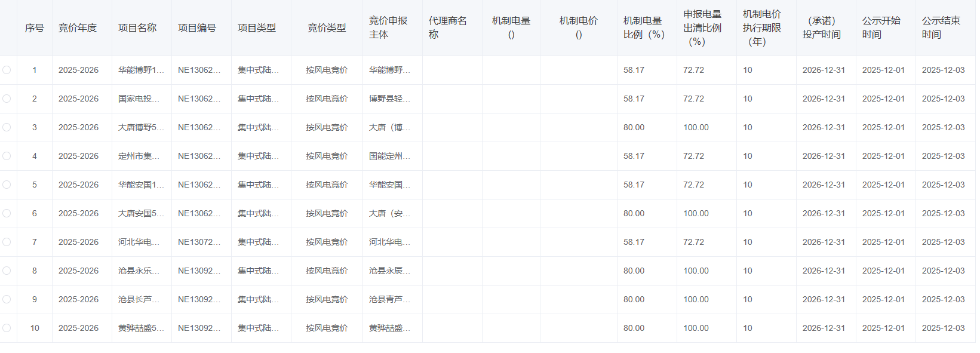This screenshot has height=353, width=980.
Task: Select the radio button for row 9
Action: point(7,299)
